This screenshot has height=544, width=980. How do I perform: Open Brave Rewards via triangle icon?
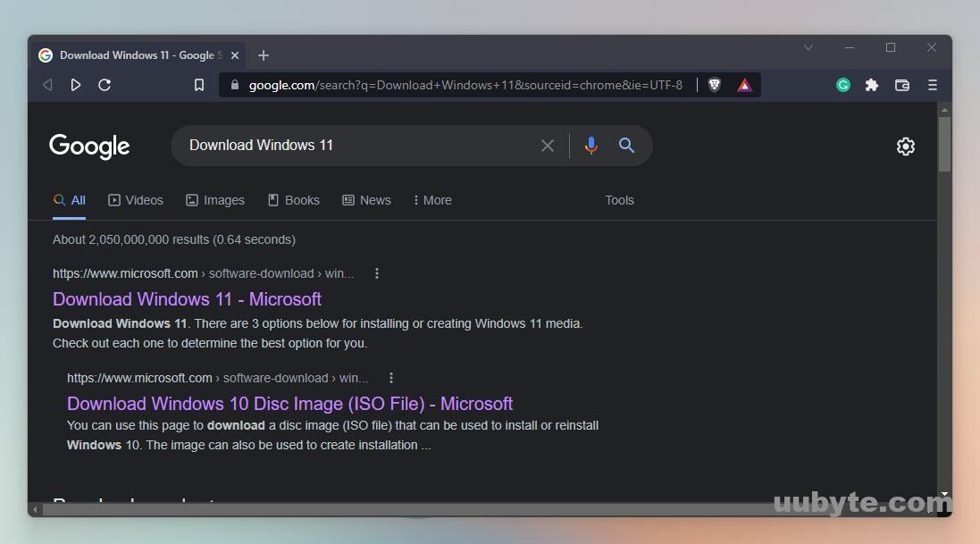tap(744, 85)
